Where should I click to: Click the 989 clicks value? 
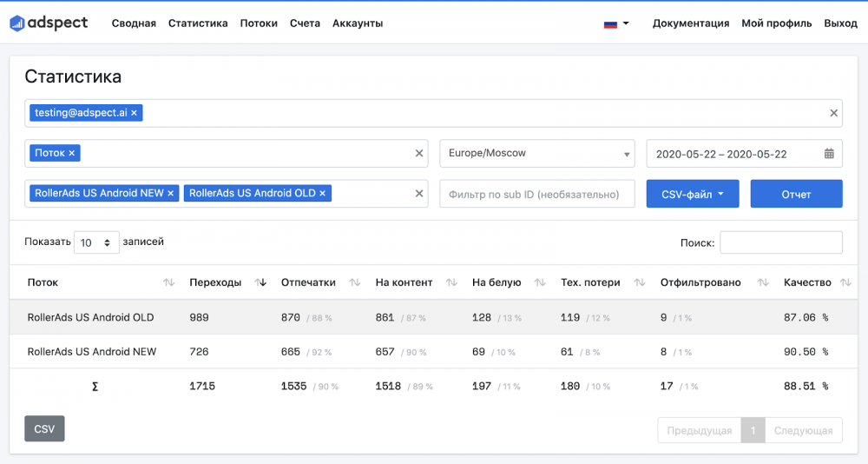(200, 318)
